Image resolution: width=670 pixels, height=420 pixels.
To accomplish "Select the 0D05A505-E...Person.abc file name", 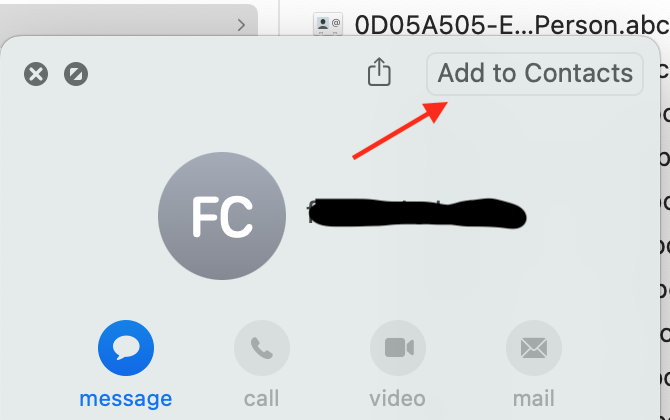I will tap(512, 25).
